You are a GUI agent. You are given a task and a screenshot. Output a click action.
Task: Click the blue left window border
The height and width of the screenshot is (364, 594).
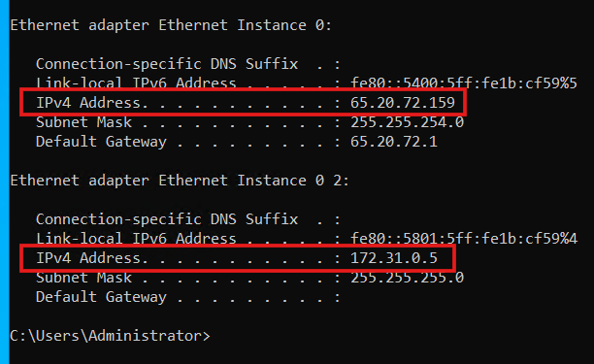4,182
